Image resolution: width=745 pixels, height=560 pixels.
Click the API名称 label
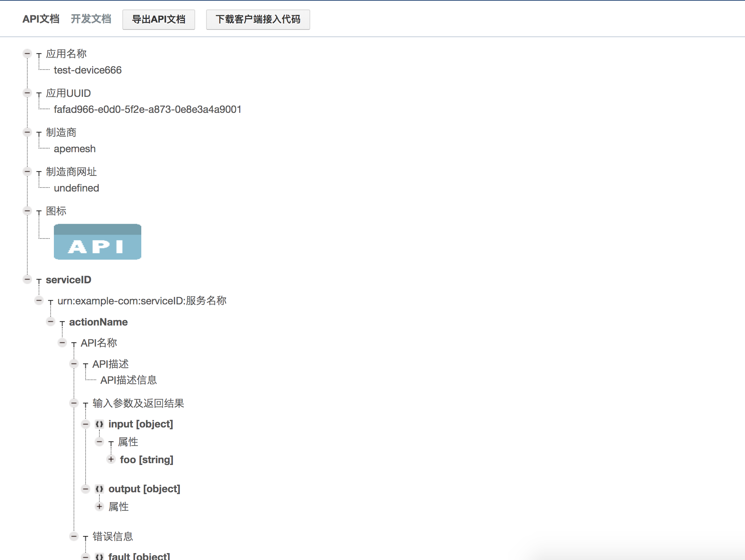(99, 343)
